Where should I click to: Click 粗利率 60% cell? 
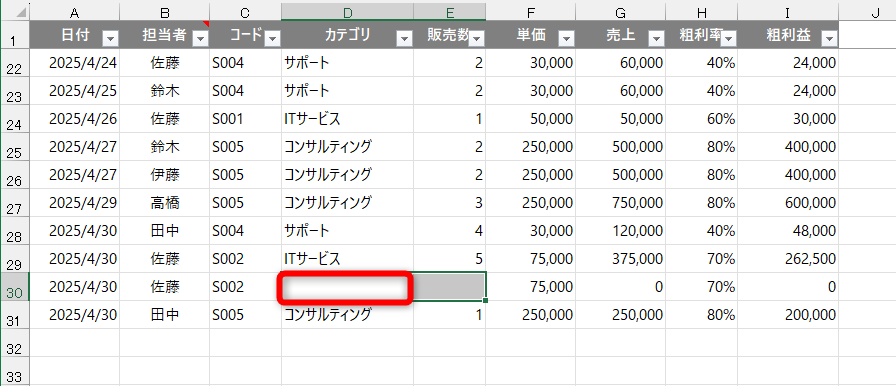tap(720, 119)
